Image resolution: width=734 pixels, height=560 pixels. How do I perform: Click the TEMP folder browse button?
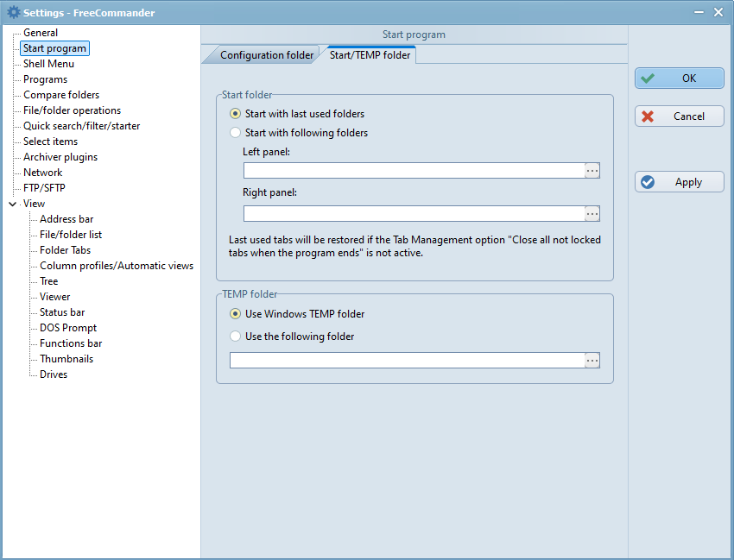click(592, 361)
